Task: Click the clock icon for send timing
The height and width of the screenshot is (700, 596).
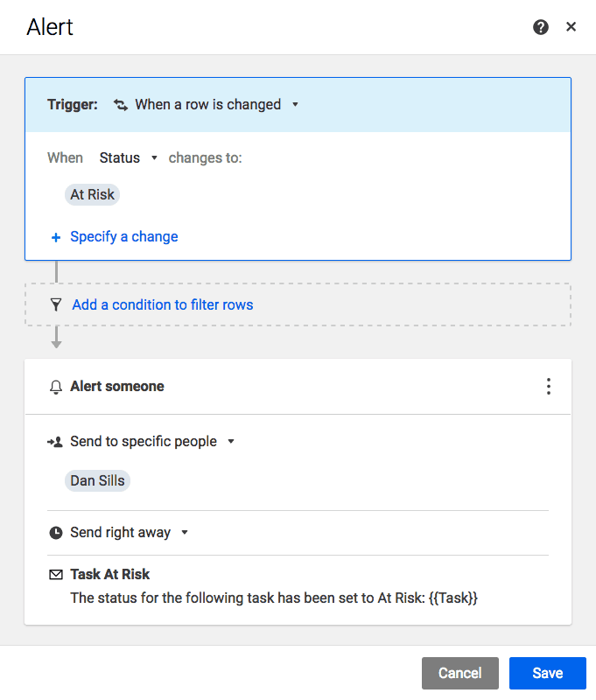Action: 56,533
